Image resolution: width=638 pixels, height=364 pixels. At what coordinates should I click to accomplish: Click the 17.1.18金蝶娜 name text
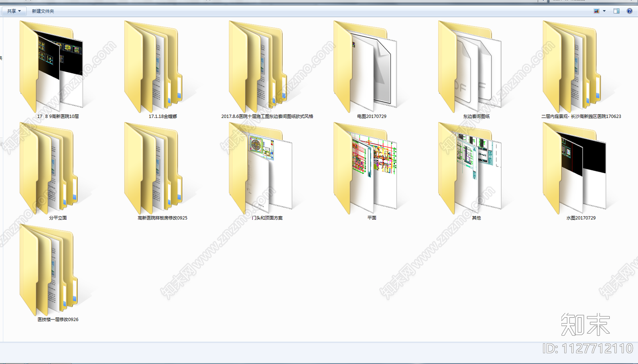pos(163,116)
